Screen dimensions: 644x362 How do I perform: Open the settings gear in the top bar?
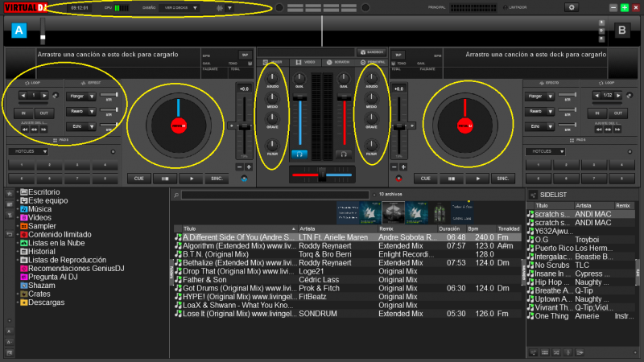coord(572,7)
